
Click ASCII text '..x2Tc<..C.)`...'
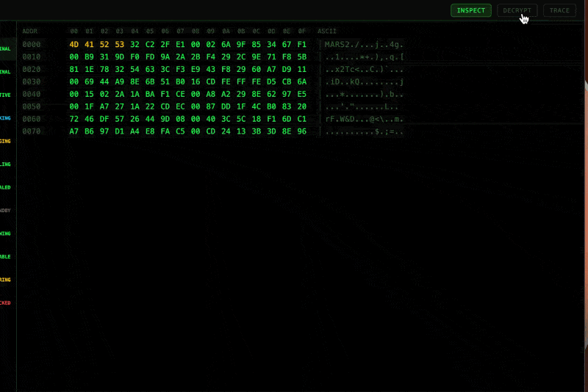click(x=364, y=69)
